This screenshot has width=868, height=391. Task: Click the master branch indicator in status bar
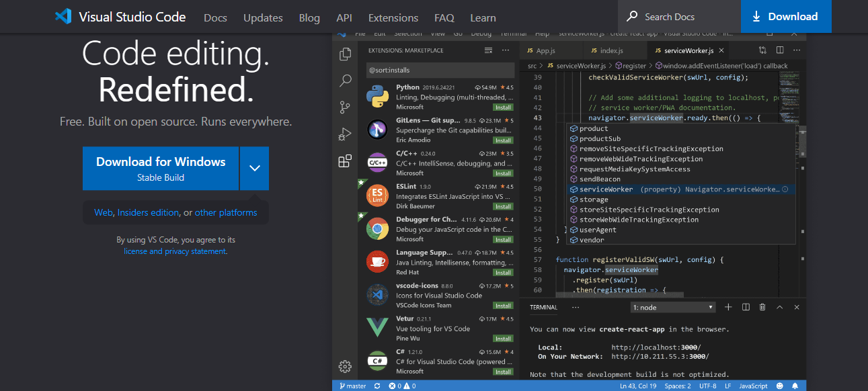click(352, 386)
